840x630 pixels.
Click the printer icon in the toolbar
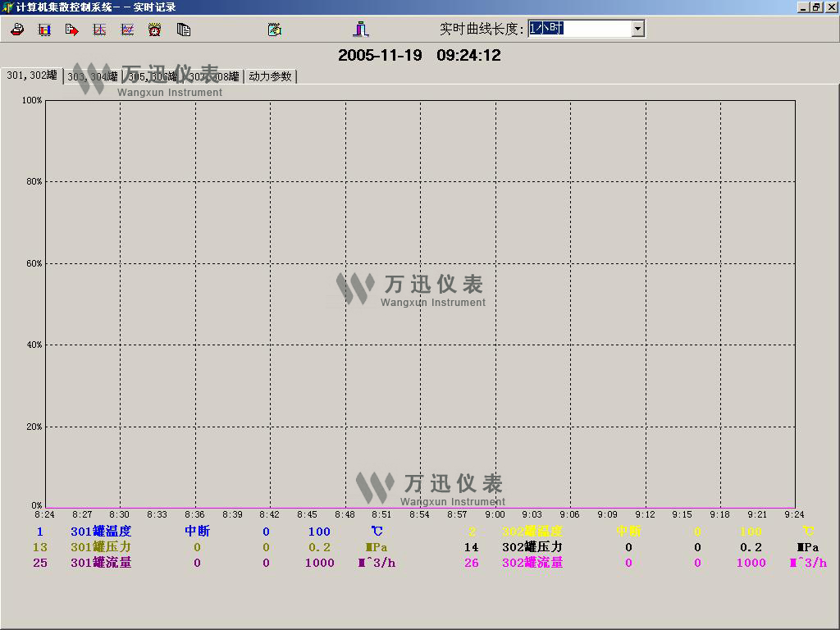(17, 30)
